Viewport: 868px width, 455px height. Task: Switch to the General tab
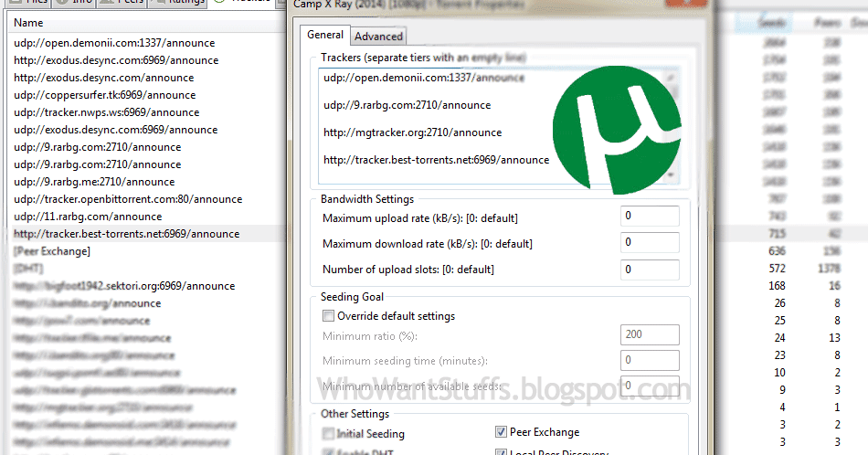pyautogui.click(x=325, y=35)
